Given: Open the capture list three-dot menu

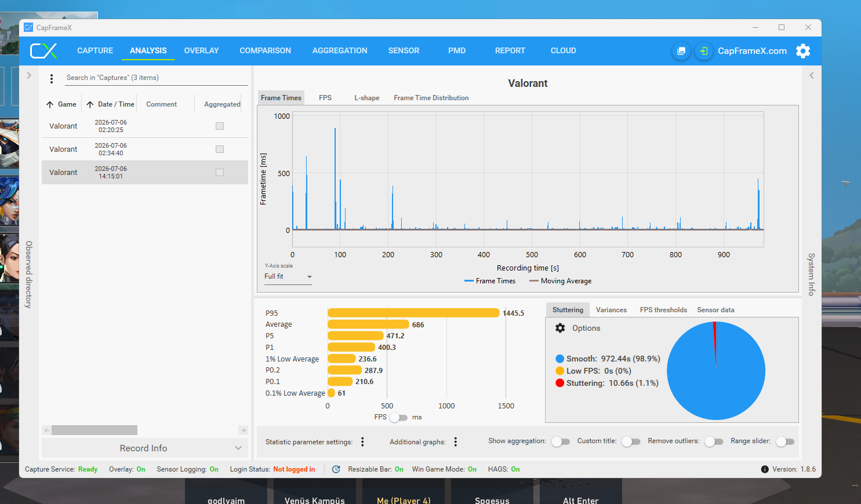Looking at the screenshot, I should [52, 79].
